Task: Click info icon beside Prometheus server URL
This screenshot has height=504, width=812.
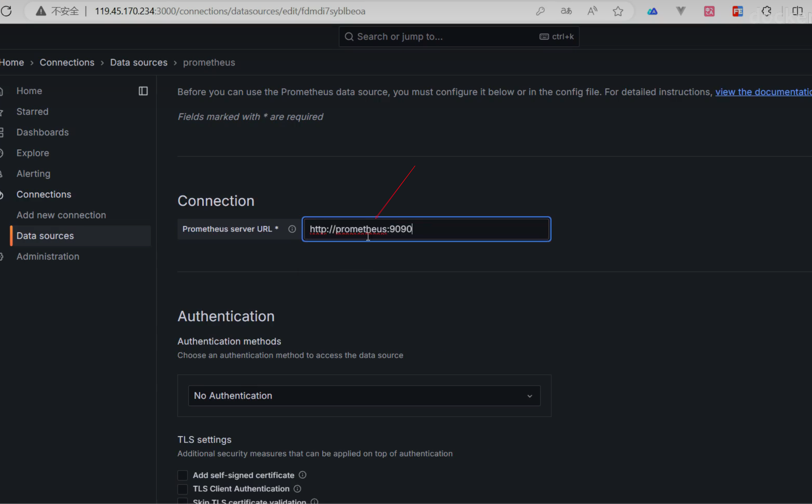Action: (292, 229)
